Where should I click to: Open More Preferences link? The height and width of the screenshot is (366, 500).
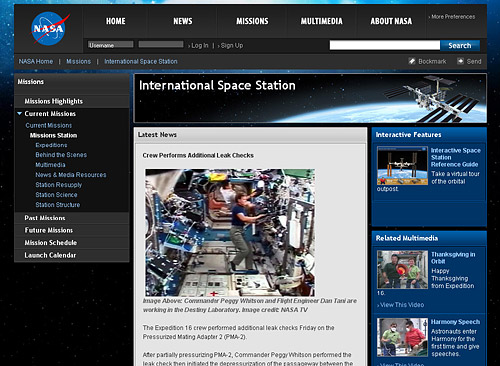coord(452,17)
